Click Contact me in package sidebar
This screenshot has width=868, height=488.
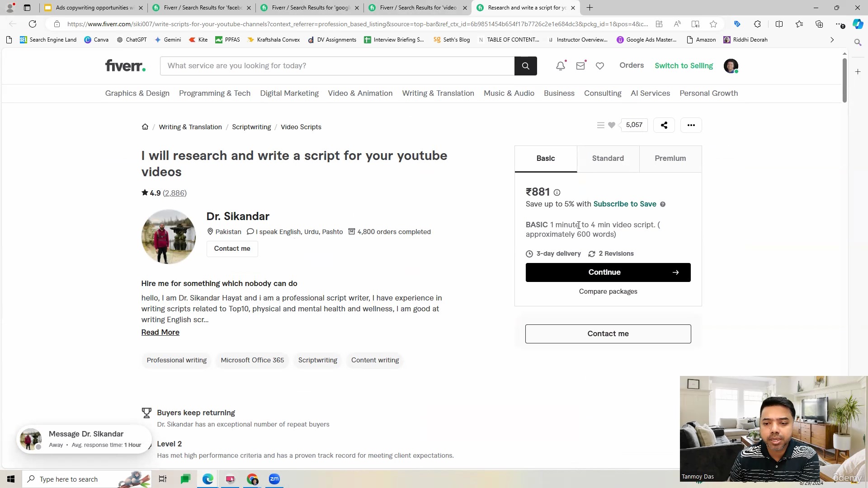[x=608, y=334]
